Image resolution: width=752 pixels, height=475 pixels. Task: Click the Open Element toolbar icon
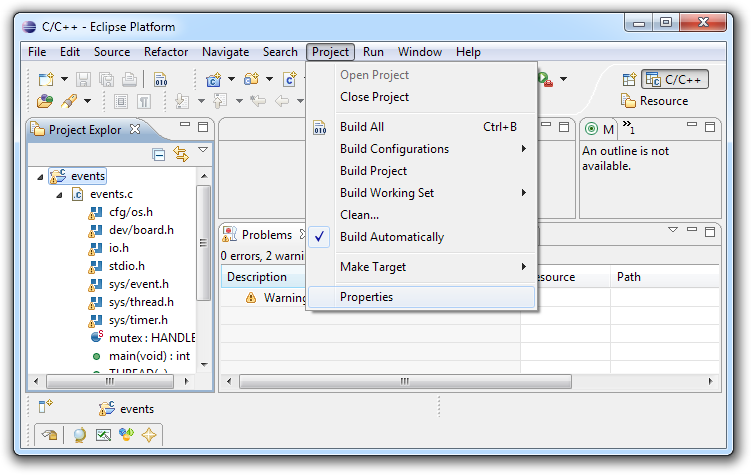(45, 101)
